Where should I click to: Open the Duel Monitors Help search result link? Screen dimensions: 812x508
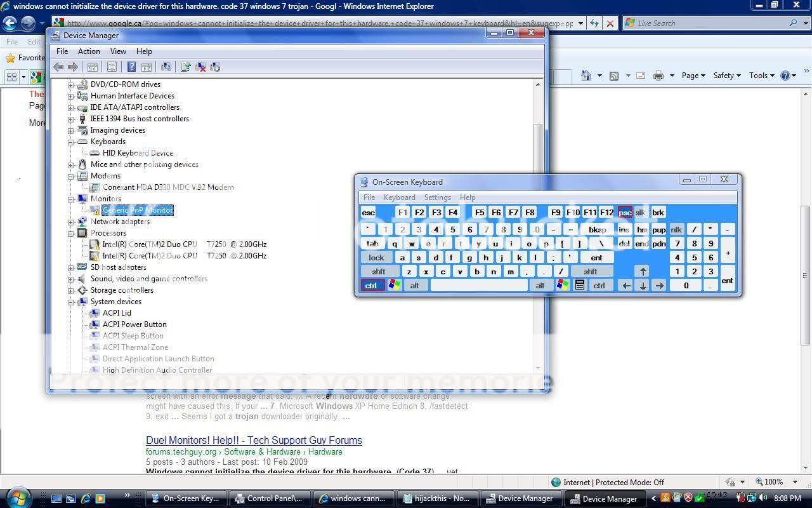[x=254, y=440]
